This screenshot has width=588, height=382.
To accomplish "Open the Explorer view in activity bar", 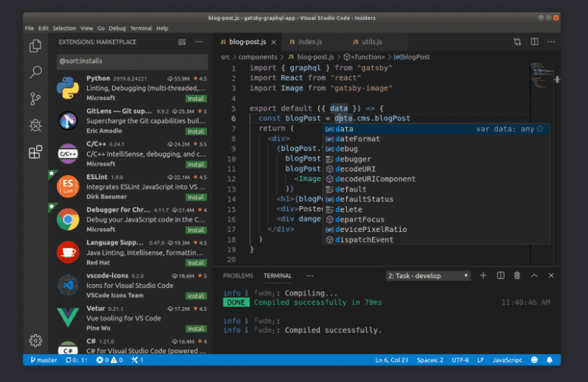I will click(36, 46).
